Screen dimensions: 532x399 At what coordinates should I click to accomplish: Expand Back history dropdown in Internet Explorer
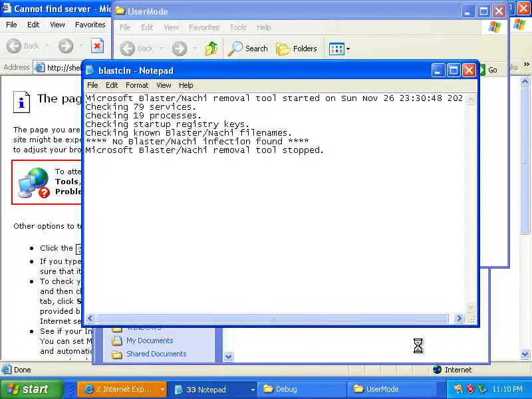47,45
